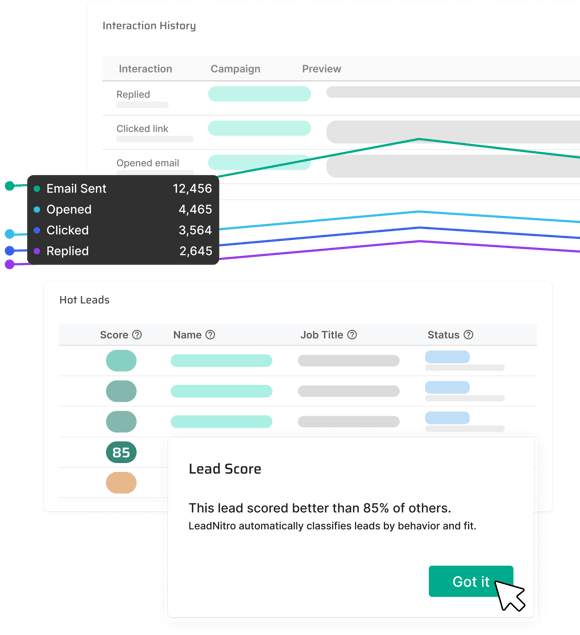Select the 85 score badge
This screenshot has width=580, height=635.
coord(121,452)
